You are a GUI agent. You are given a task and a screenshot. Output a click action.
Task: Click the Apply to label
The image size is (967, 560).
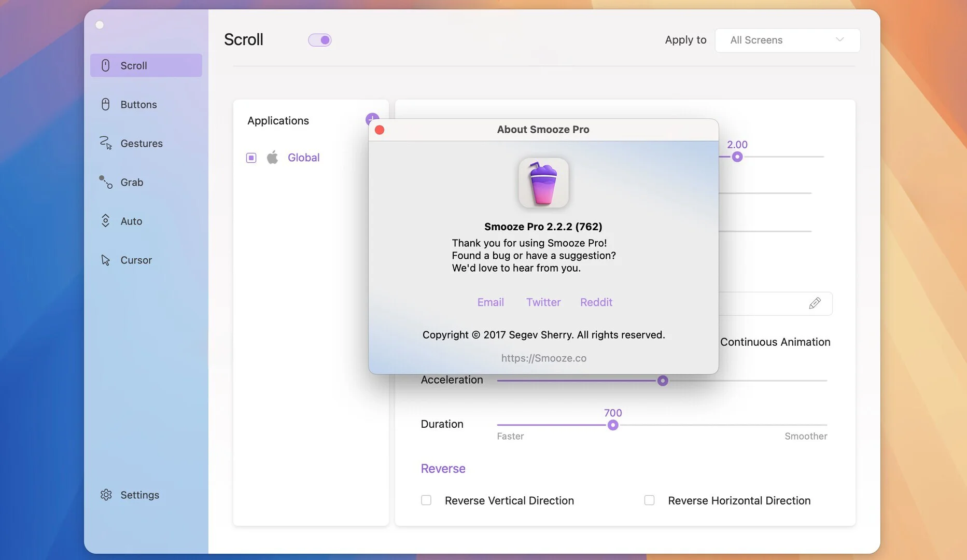tap(685, 40)
